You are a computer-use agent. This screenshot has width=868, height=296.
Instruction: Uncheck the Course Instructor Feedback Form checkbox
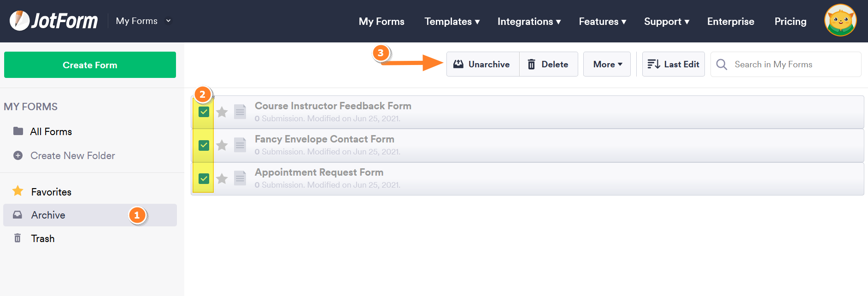(x=203, y=112)
